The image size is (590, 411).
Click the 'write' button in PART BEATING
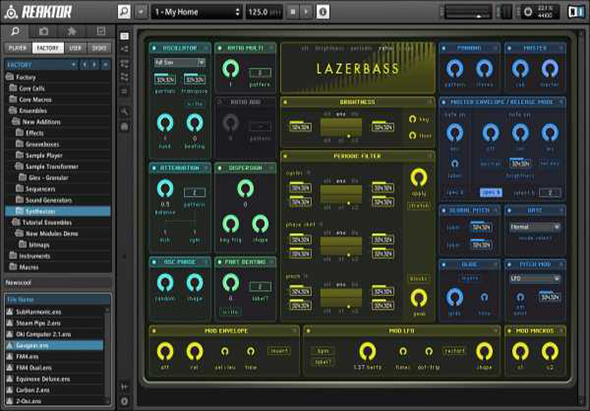230,312
